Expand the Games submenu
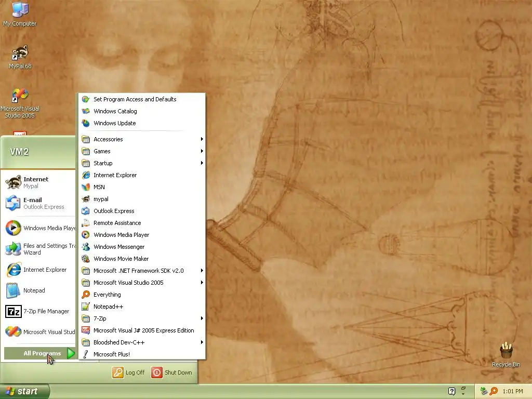532x399 pixels. pos(142,151)
